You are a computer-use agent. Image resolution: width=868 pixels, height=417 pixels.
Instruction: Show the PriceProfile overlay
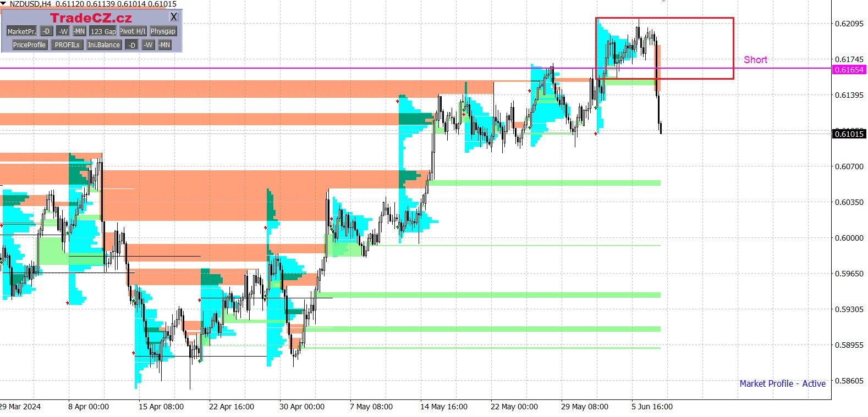[30, 45]
